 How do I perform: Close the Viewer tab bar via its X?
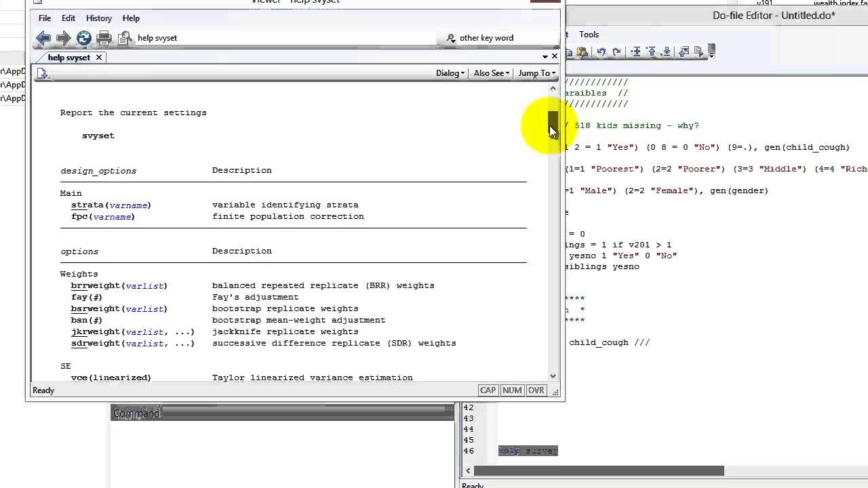pyautogui.click(x=555, y=56)
